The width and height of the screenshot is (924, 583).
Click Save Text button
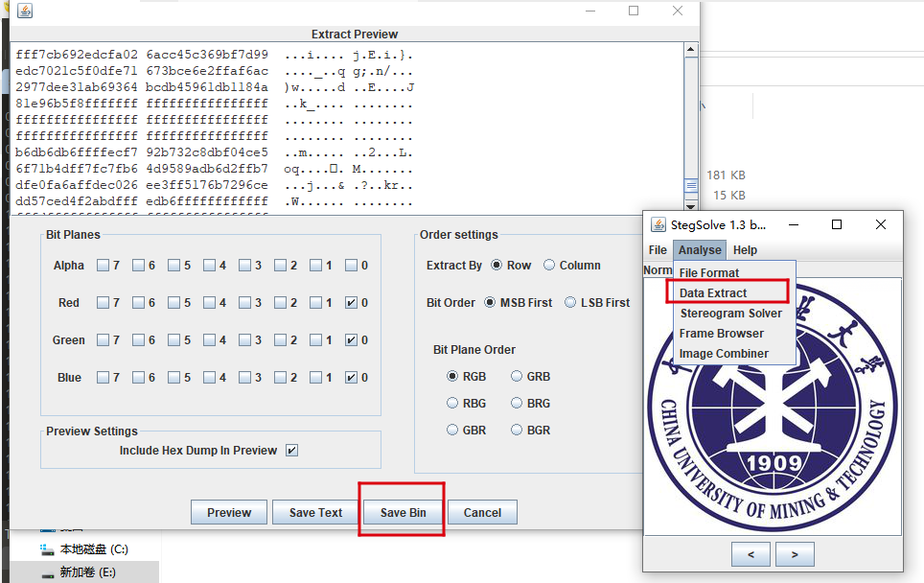315,512
